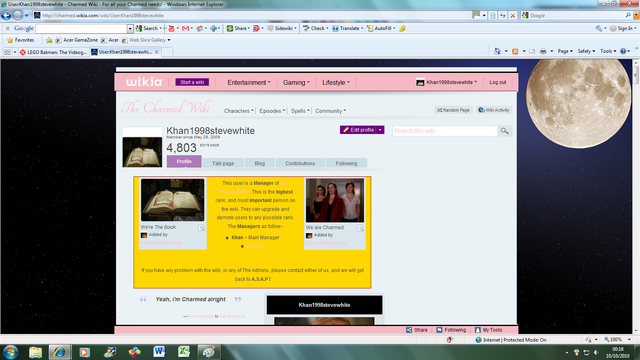The height and width of the screenshot is (360, 640).
Task: Open the Tools menu in command bar
Action: (x=608, y=51)
